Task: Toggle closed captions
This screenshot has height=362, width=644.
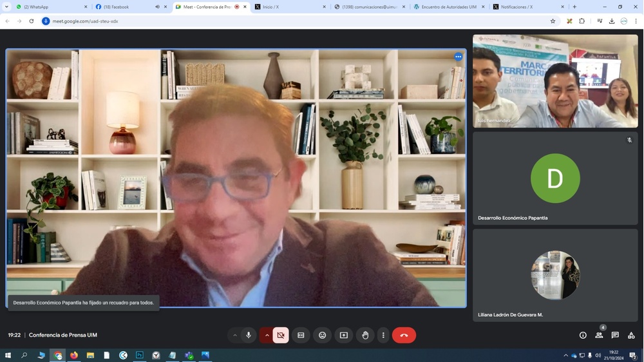Action: coord(301,335)
